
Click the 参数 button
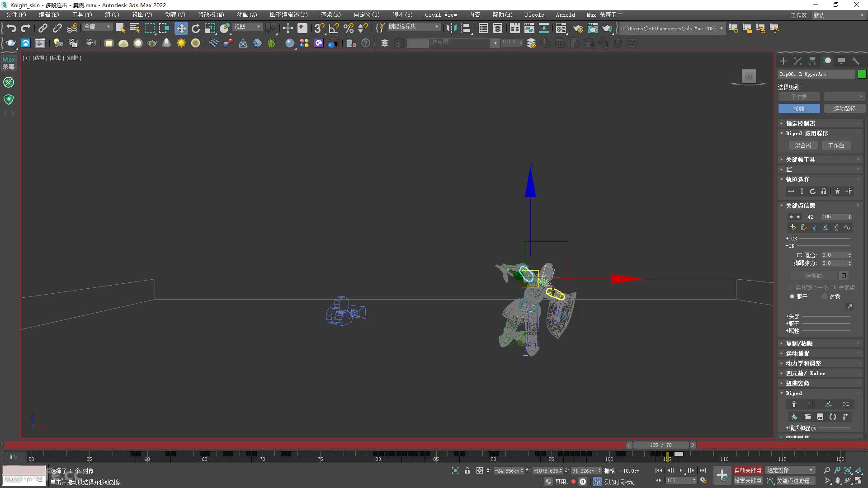799,108
